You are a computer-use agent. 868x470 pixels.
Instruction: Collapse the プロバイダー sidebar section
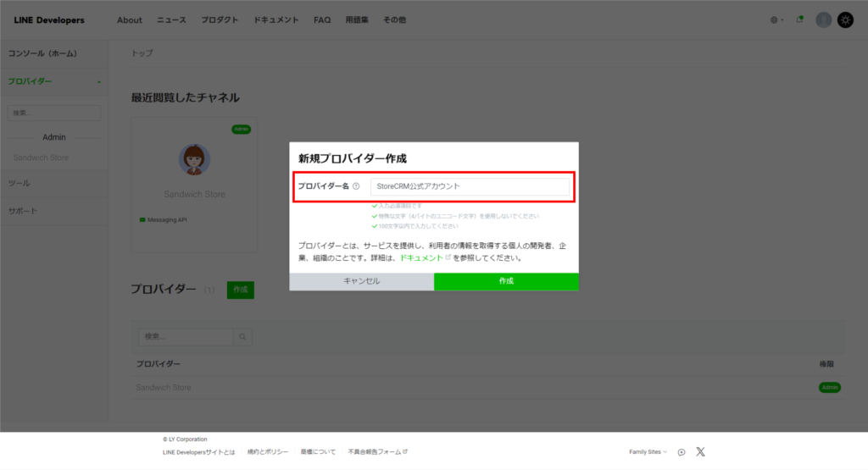53,81
